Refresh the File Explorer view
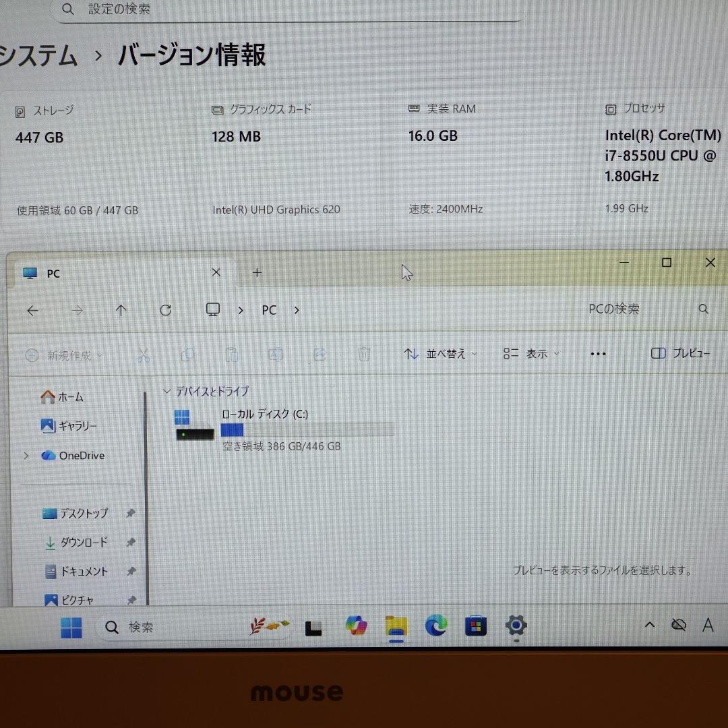Image resolution: width=728 pixels, height=728 pixels. [164, 310]
